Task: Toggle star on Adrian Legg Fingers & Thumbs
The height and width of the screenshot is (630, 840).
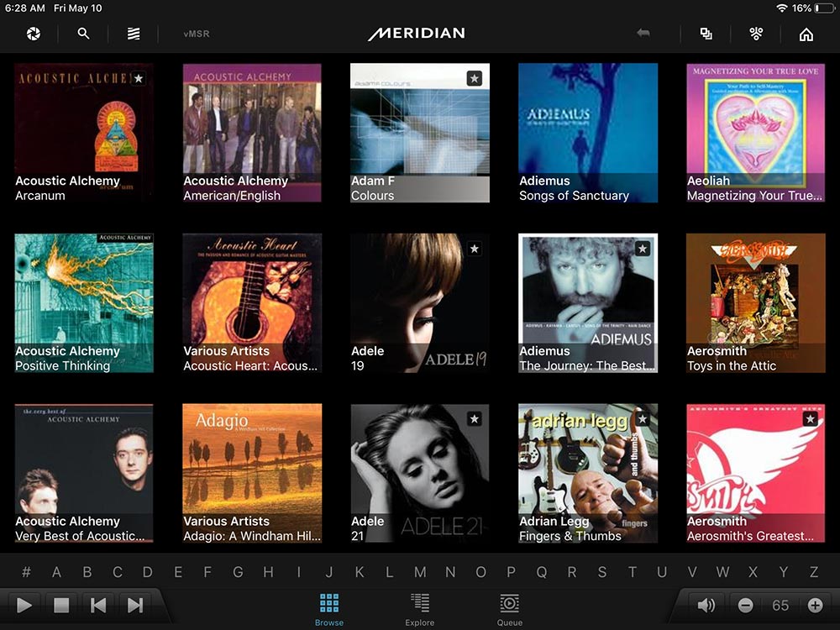Action: pyautogui.click(x=643, y=419)
